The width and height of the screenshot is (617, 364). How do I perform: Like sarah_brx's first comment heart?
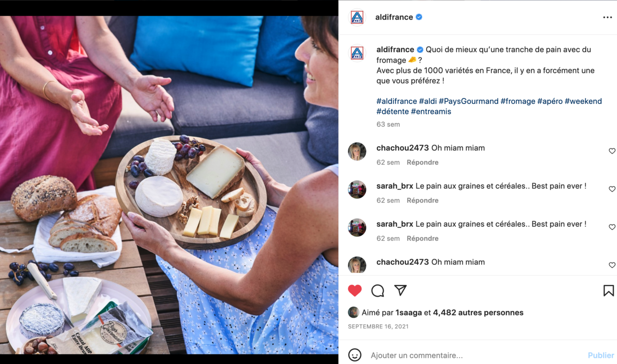[x=612, y=189]
